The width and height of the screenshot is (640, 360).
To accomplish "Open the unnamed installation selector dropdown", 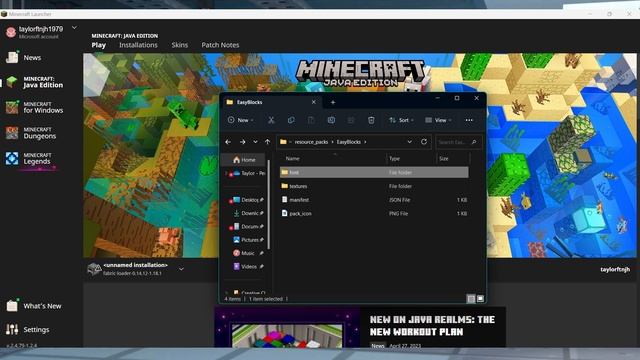I will click(x=181, y=269).
